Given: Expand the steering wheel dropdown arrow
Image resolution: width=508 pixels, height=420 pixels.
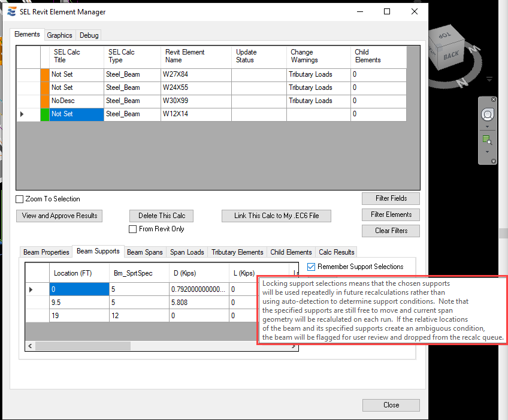Looking at the screenshot, I should 487,126.
